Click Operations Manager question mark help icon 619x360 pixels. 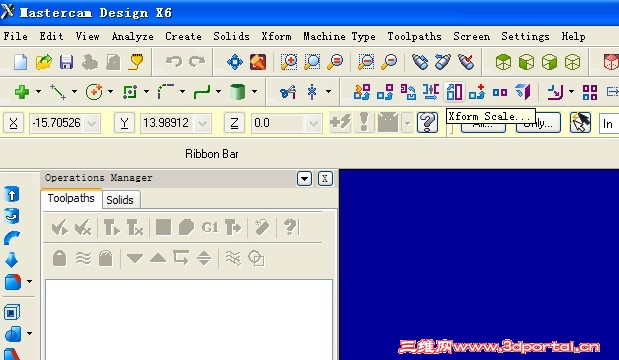coord(291,227)
